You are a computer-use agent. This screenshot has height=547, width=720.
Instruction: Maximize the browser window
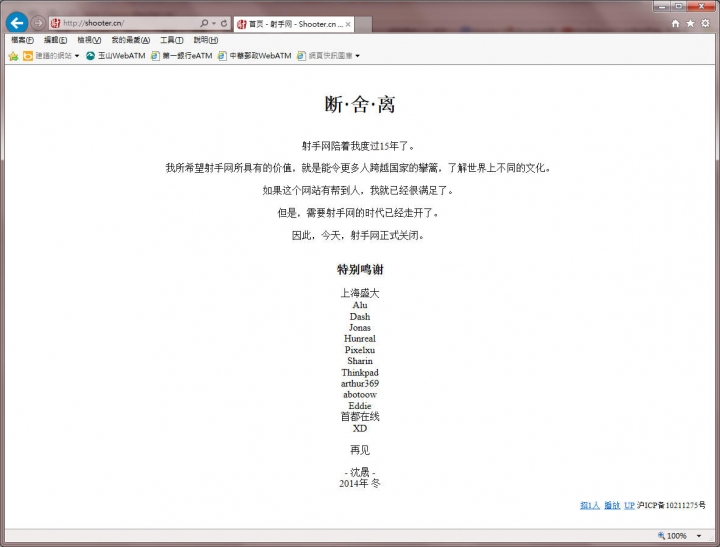(x=679, y=6)
